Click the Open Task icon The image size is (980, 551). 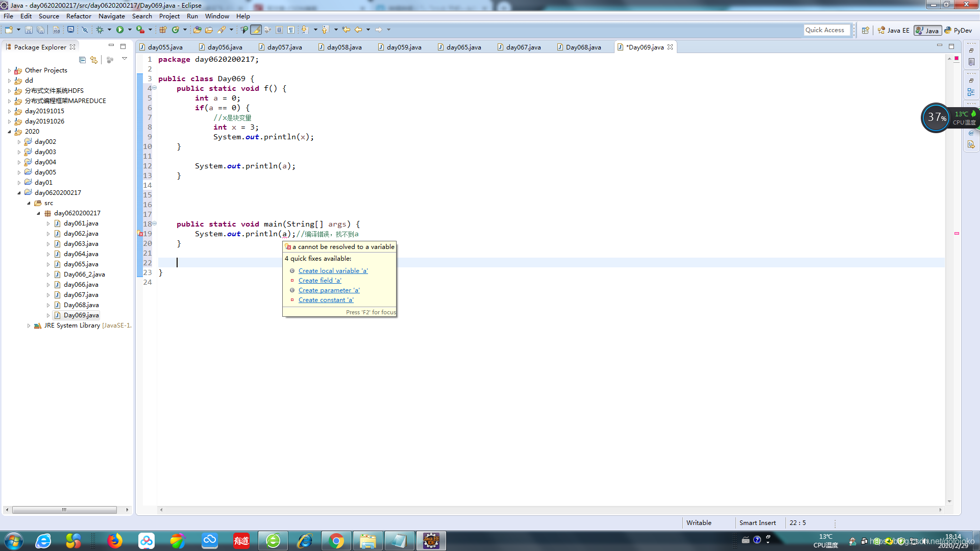click(209, 30)
